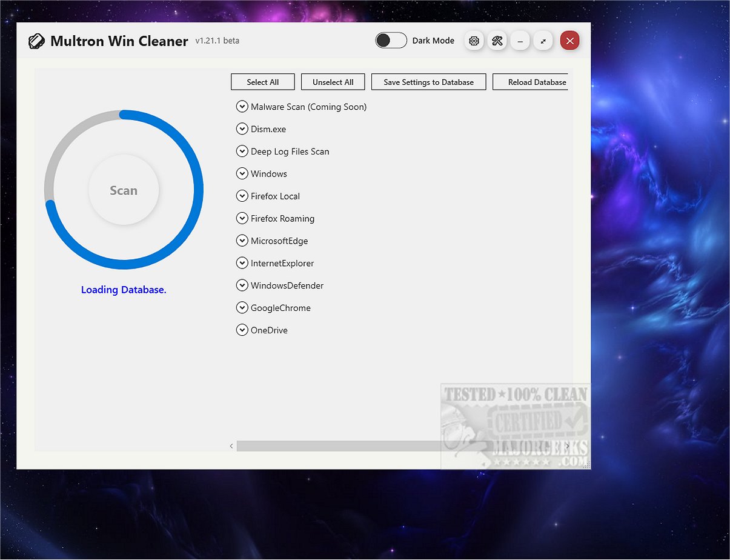Minimize the cleaner window
The height and width of the screenshot is (560, 730).
(x=520, y=41)
